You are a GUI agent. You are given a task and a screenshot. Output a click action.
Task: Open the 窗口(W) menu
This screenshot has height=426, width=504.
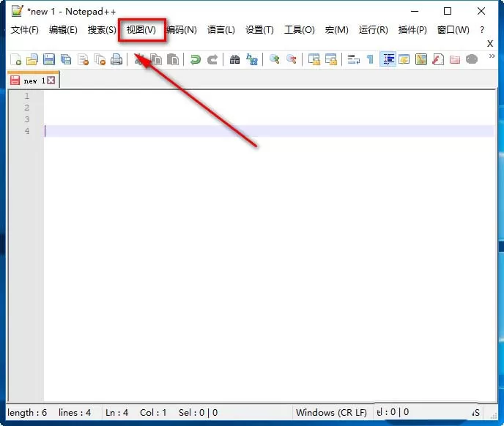(453, 30)
